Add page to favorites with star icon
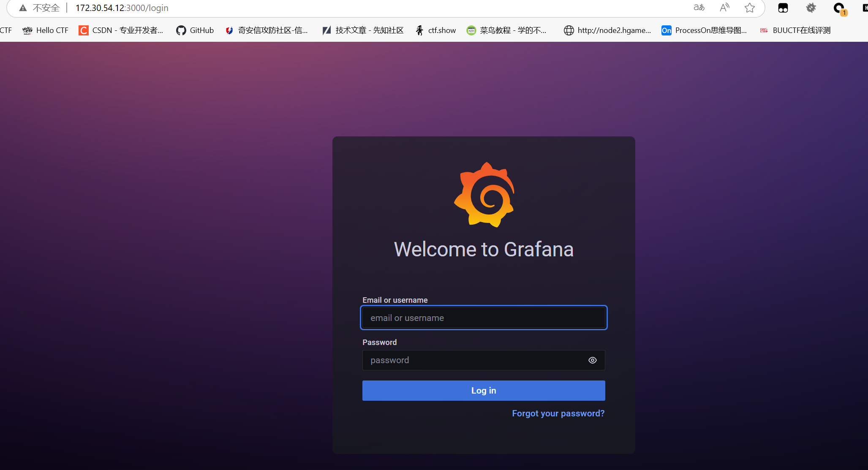Viewport: 868px width, 470px height. coord(750,8)
